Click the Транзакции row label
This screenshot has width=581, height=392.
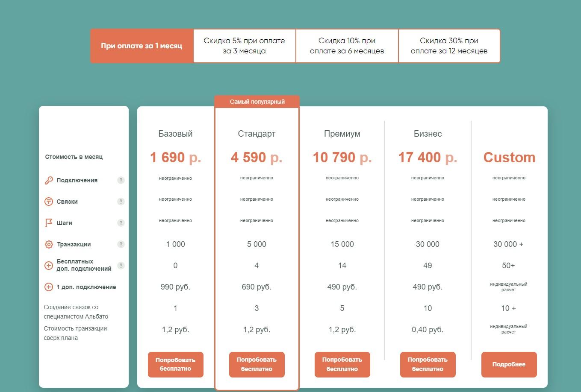[x=74, y=244]
